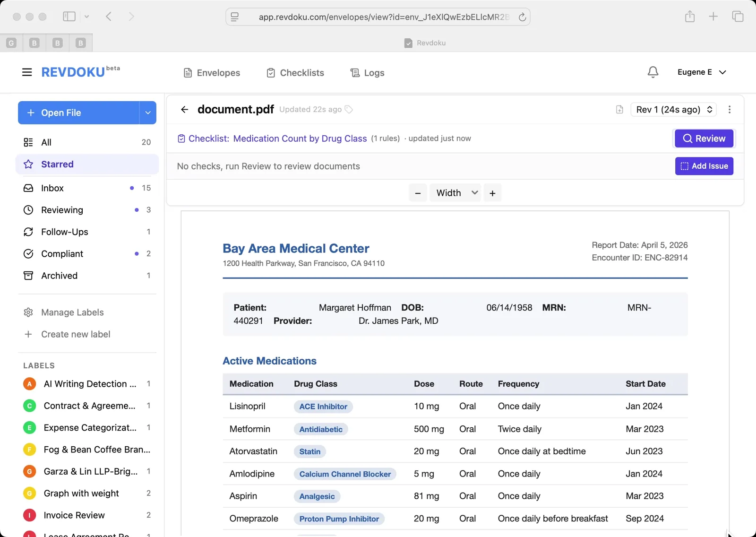Open the Rev 1 version dropdown
Viewport: 756px width, 537px height.
point(673,109)
